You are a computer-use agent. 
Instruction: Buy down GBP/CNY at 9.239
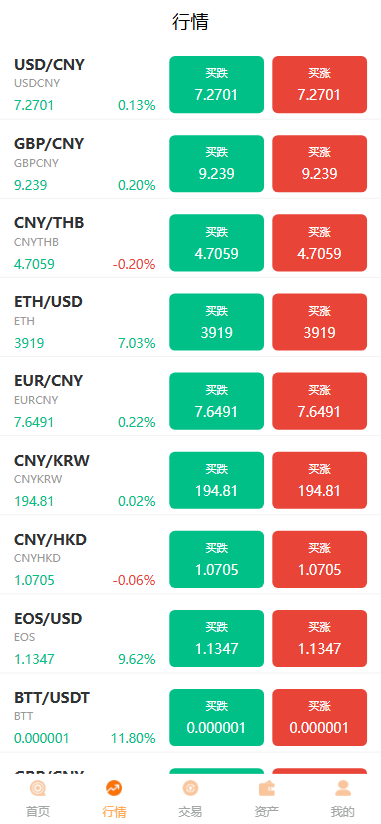217,163
